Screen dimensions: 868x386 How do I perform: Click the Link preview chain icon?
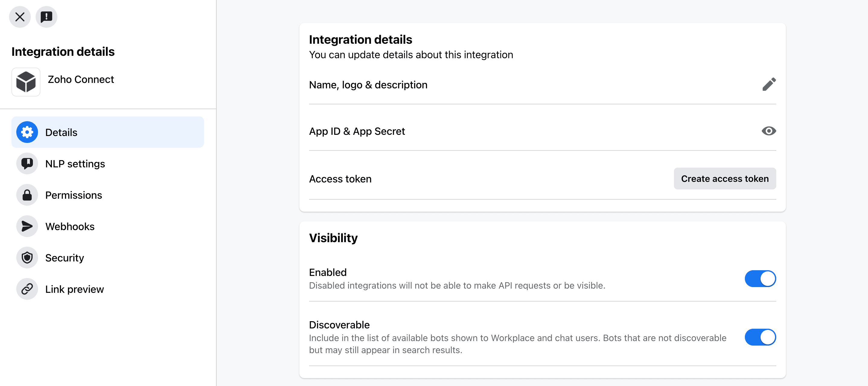pyautogui.click(x=27, y=289)
